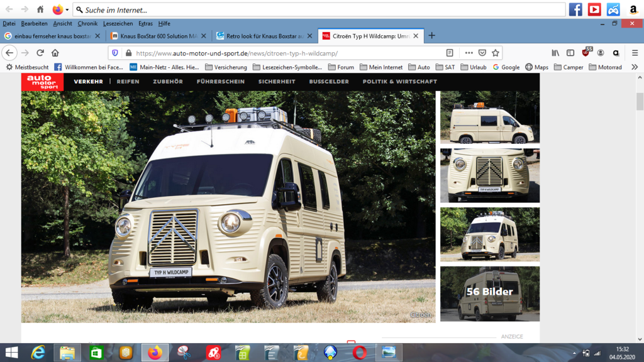Image resolution: width=644 pixels, height=362 pixels.
Task: Open a new tab with plus button
Action: point(431,36)
